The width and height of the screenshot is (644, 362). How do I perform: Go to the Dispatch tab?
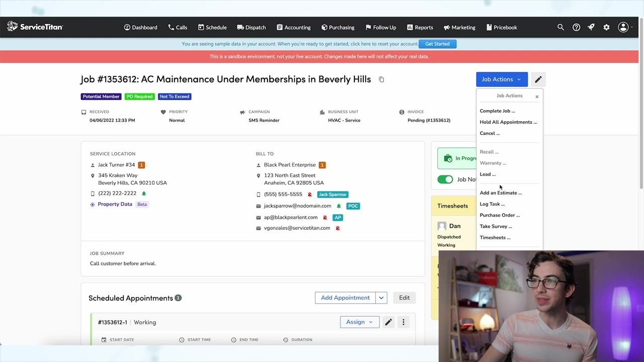[x=251, y=27]
